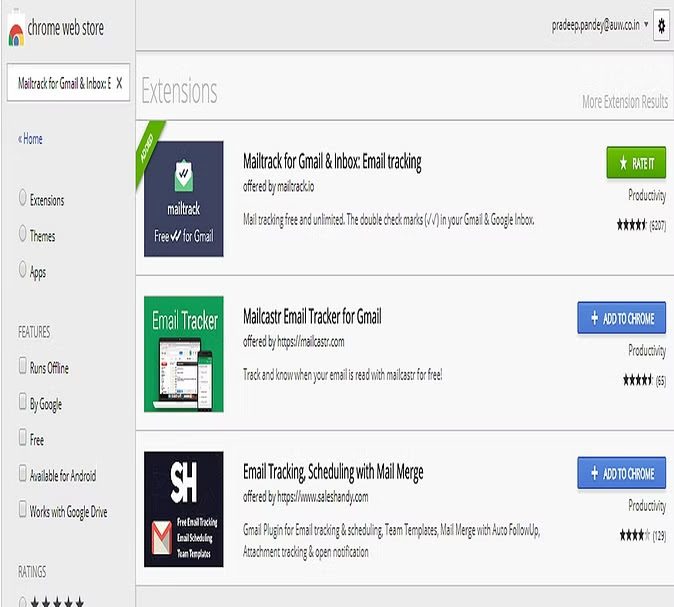Open Email Tracking, Scheduling with Mail Merge title

coord(333,472)
